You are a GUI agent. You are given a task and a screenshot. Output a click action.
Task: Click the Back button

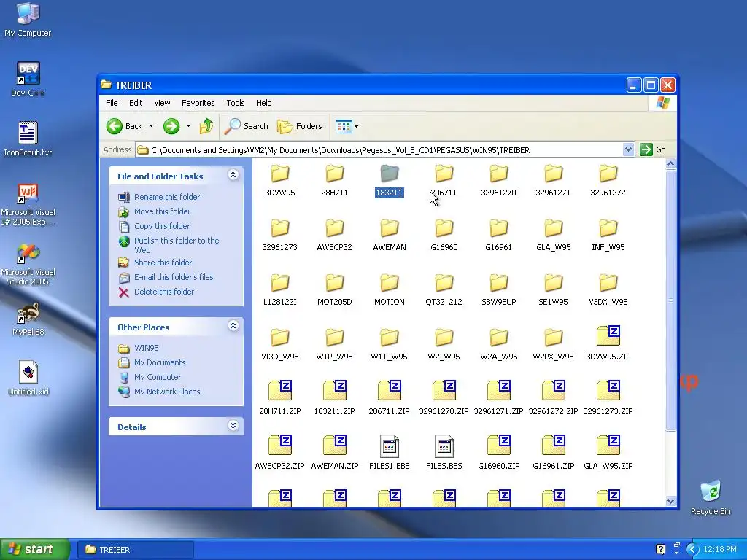125,126
